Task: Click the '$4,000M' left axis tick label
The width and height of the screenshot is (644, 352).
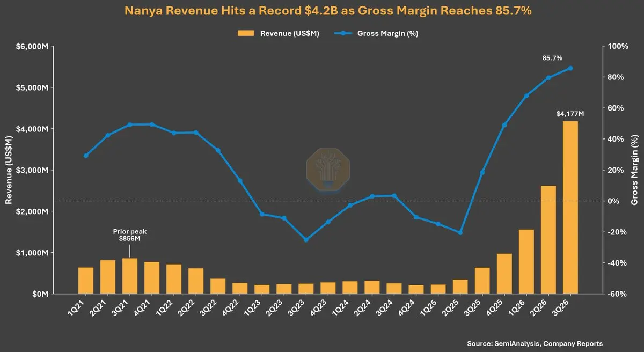Action: click(32, 129)
